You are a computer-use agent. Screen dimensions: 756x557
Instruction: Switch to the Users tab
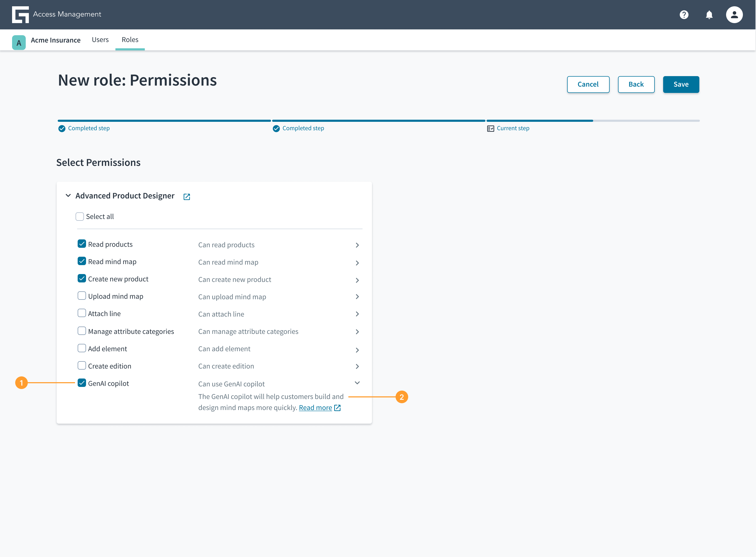[x=100, y=40]
